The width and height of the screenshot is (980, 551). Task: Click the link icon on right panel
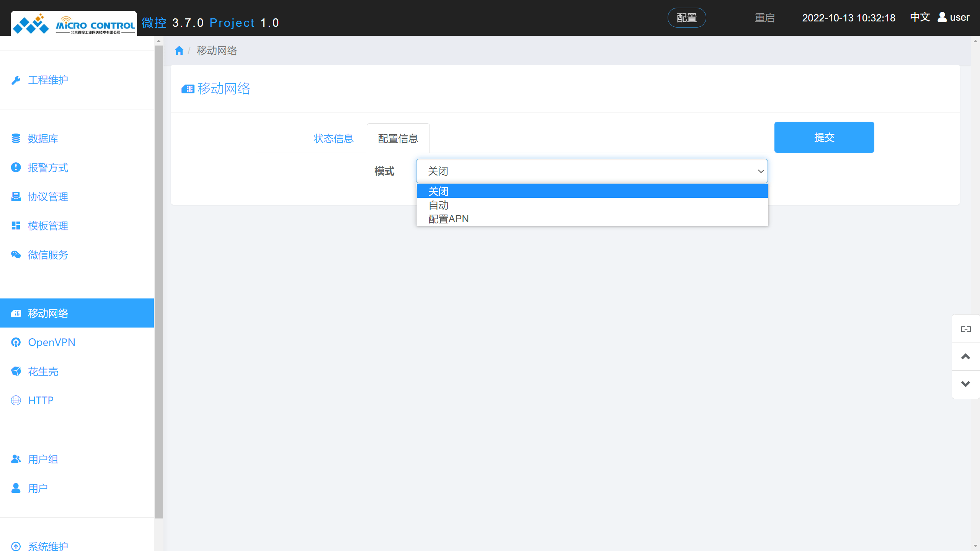click(965, 329)
